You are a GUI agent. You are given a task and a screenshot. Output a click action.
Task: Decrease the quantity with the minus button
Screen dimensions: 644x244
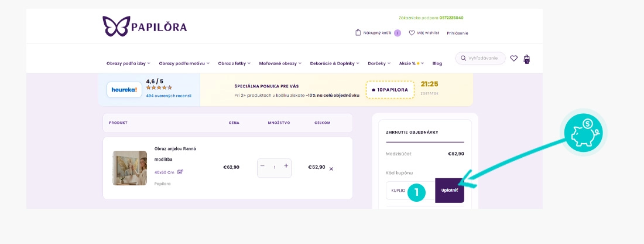pyautogui.click(x=262, y=166)
